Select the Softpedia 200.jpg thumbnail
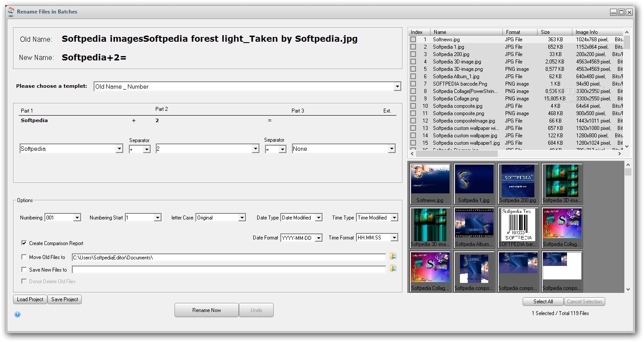Image resolution: width=644 pixels, height=342 pixels. pos(518,184)
